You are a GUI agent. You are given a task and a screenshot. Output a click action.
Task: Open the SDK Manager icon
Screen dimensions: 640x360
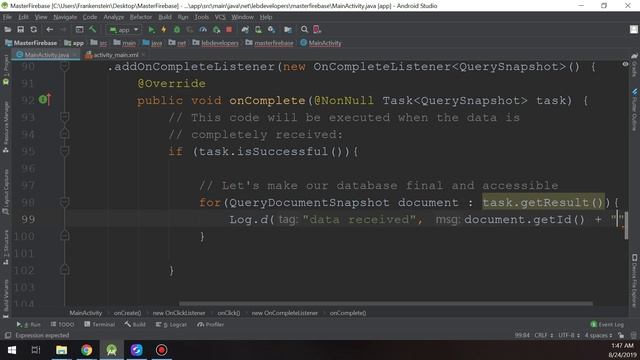pyautogui.click(x=271, y=29)
